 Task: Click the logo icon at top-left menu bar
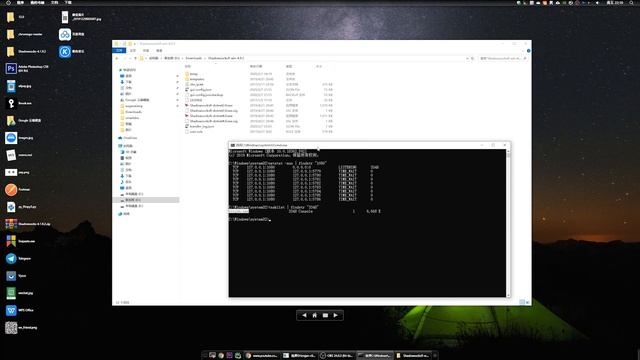click(x=8, y=2)
